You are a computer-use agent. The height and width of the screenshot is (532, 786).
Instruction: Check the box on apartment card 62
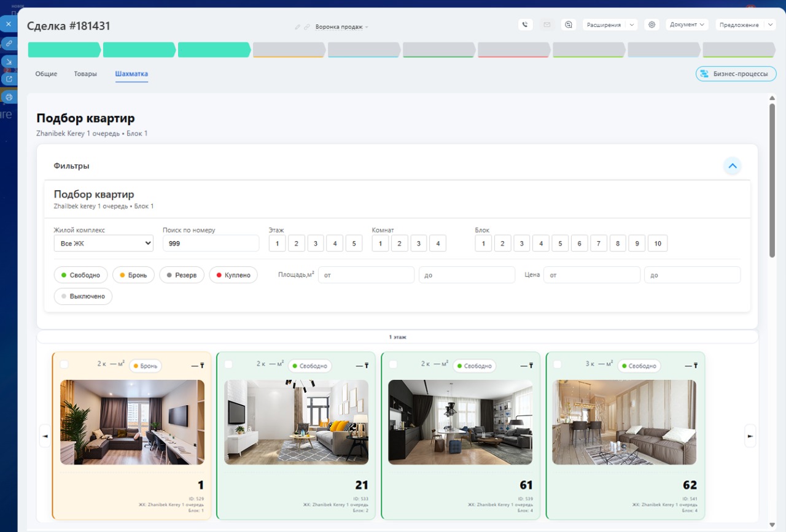[558, 364]
